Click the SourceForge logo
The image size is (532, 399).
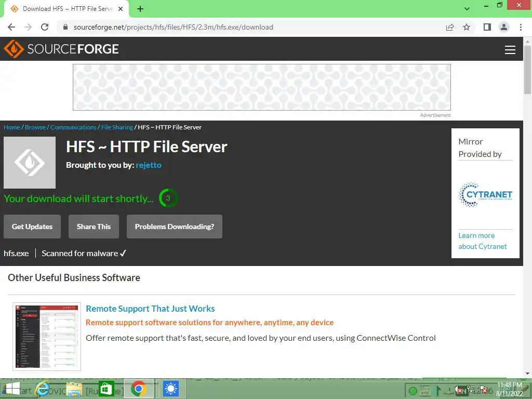tap(61, 49)
